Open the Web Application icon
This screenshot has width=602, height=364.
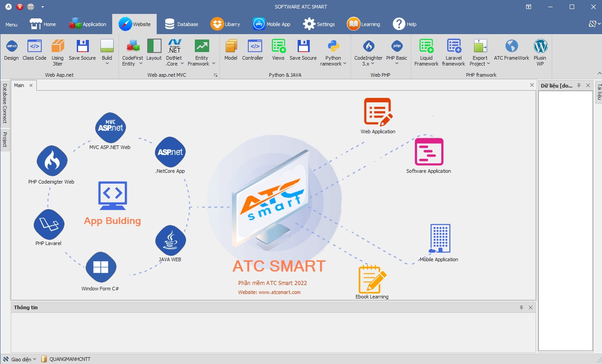pos(378,112)
